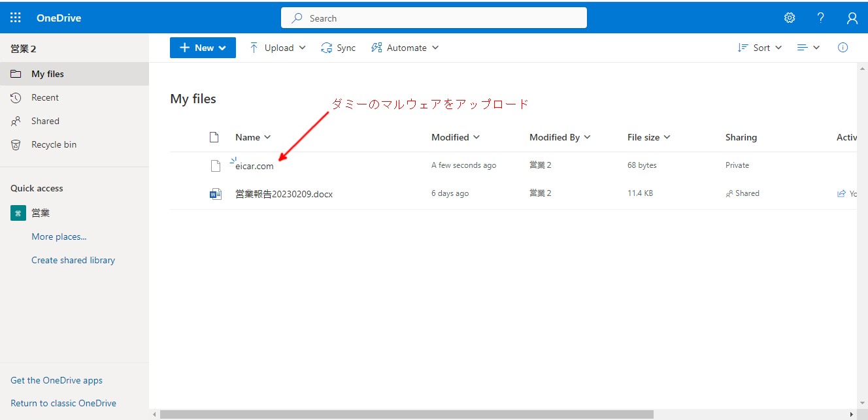Select My files in the sidebar

click(x=75, y=74)
